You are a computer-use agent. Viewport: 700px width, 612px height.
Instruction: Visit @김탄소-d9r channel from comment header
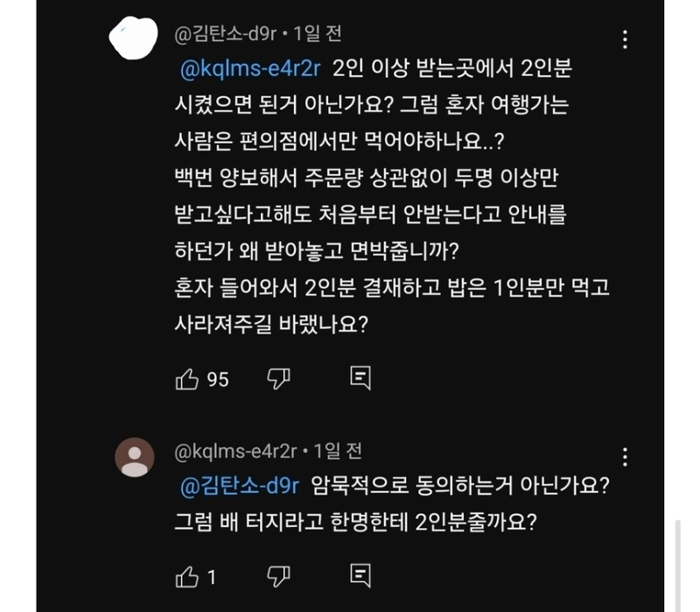click(x=226, y=34)
